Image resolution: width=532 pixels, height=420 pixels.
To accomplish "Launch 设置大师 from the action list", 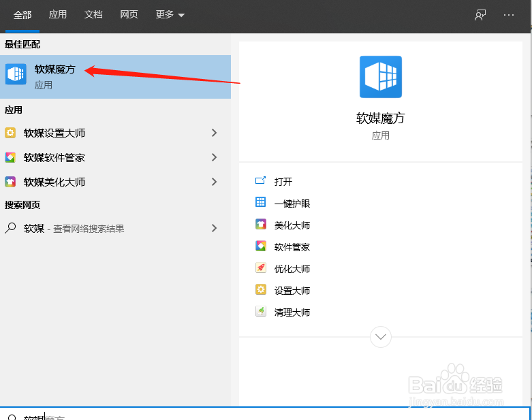I will [x=292, y=291].
